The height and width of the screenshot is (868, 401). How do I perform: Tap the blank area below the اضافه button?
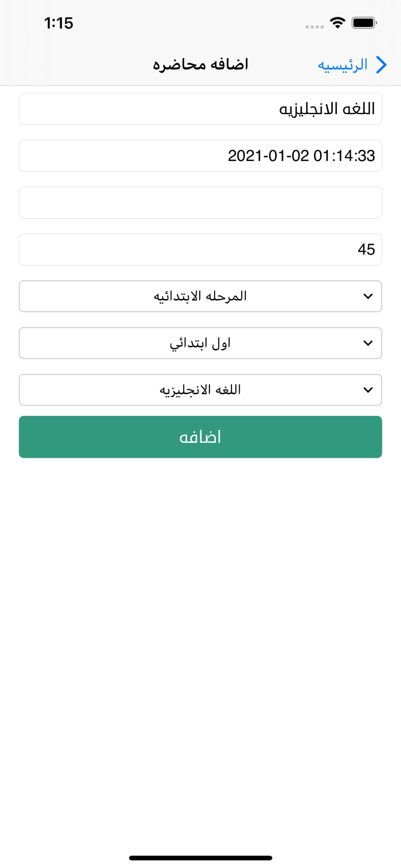[x=200, y=637]
